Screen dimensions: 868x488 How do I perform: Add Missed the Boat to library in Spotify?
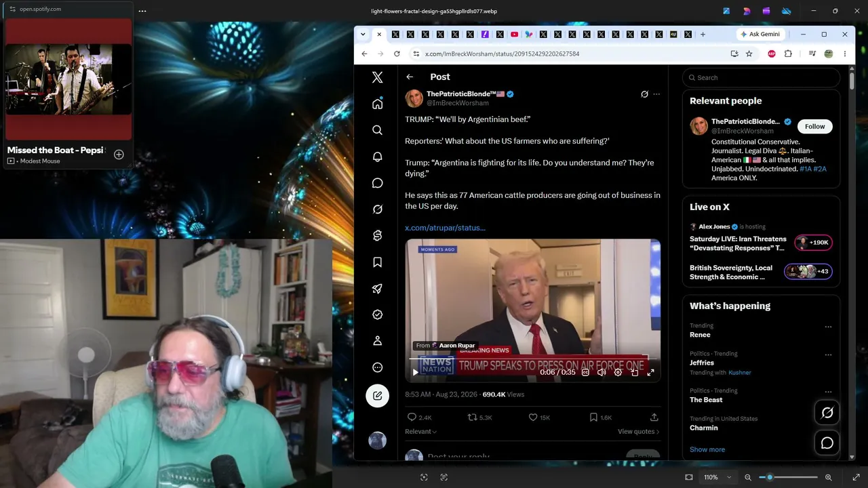119,155
